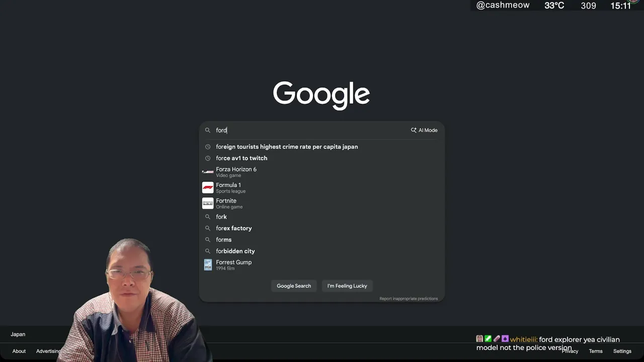Click the Formula 1 logo suggestion
Screen dimensions: 644x362
pyautogui.click(x=208, y=188)
